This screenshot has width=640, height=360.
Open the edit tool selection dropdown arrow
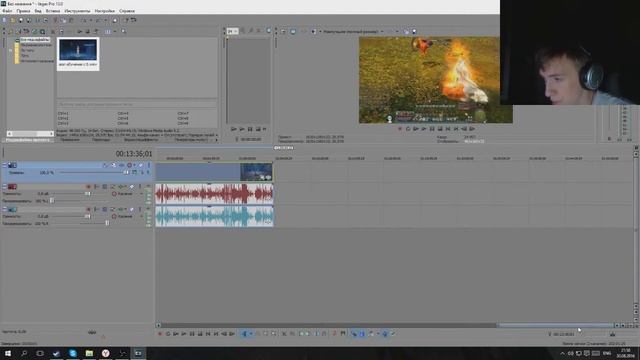[250, 334]
